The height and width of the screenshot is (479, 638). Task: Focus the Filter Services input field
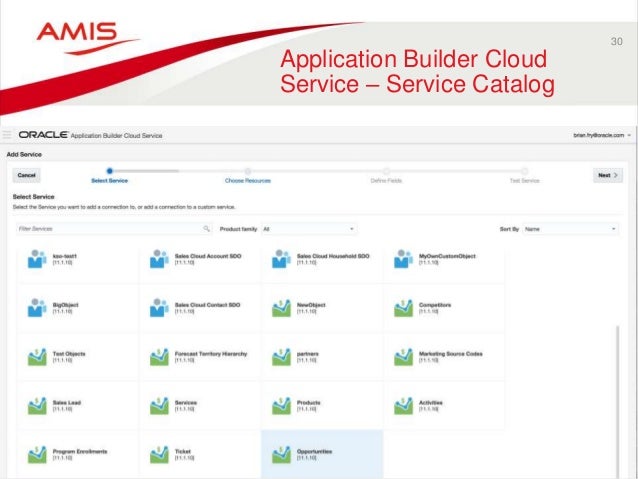[114, 229]
